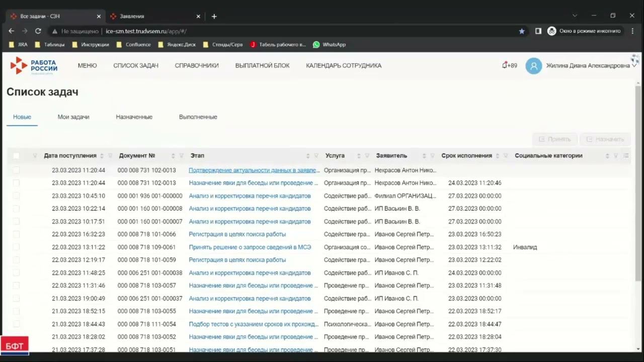
Task: Click the user avatar icon
Action: coord(534,66)
